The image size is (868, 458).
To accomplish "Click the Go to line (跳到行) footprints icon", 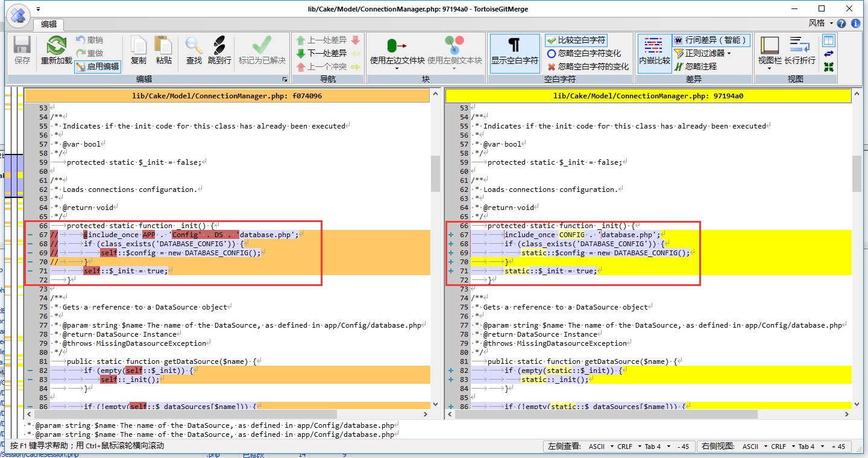I will (x=219, y=46).
